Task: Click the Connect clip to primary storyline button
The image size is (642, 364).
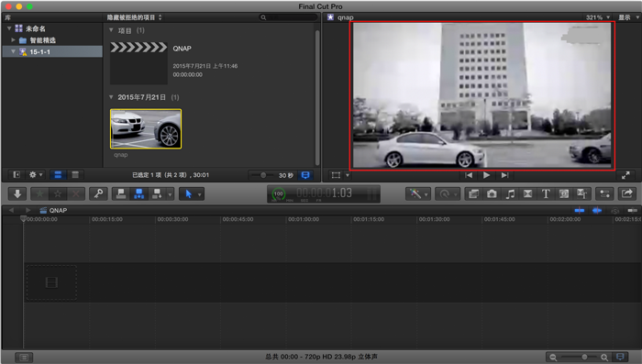Action: tap(121, 193)
